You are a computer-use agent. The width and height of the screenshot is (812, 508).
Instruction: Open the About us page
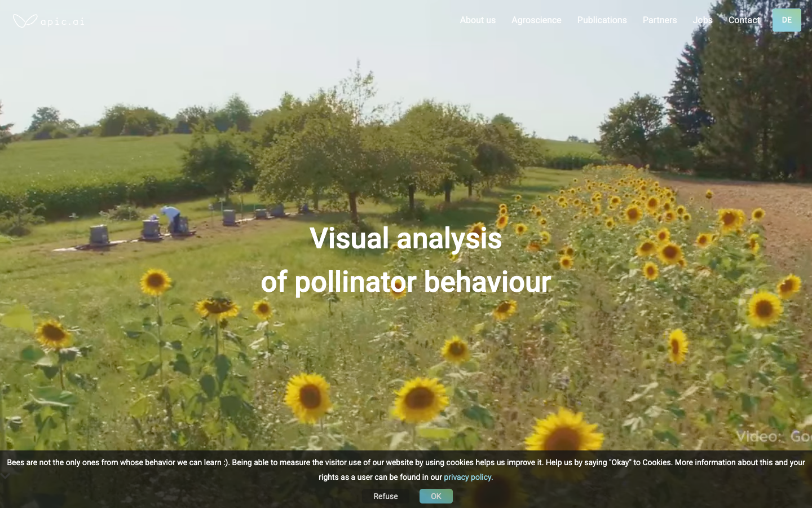pos(478,20)
